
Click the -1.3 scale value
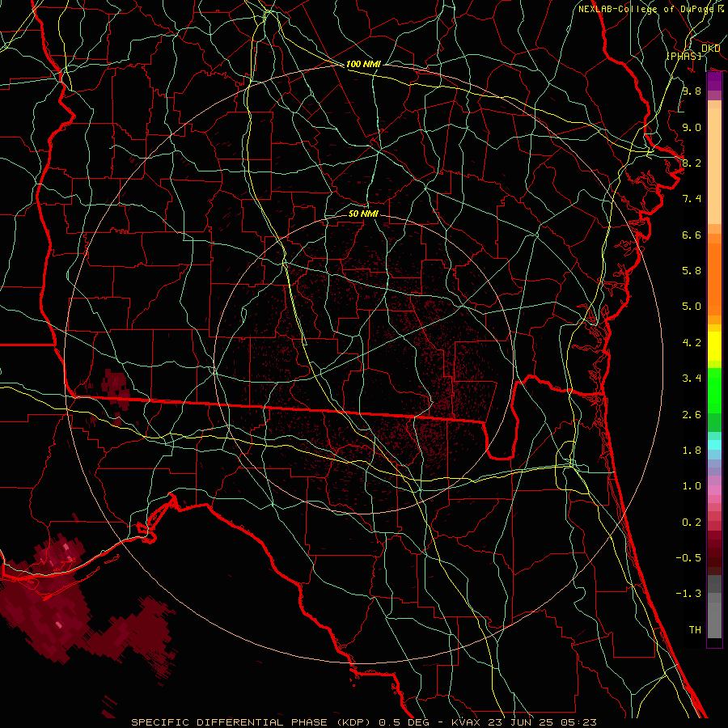point(688,594)
